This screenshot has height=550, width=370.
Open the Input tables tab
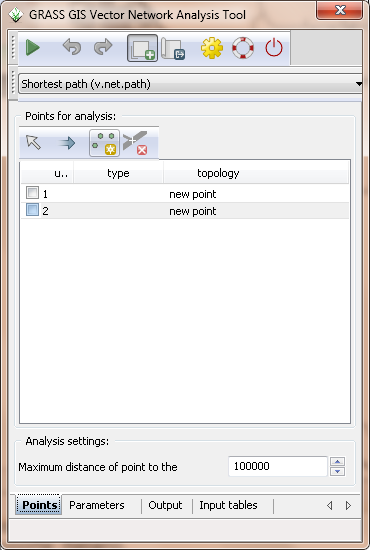click(228, 505)
